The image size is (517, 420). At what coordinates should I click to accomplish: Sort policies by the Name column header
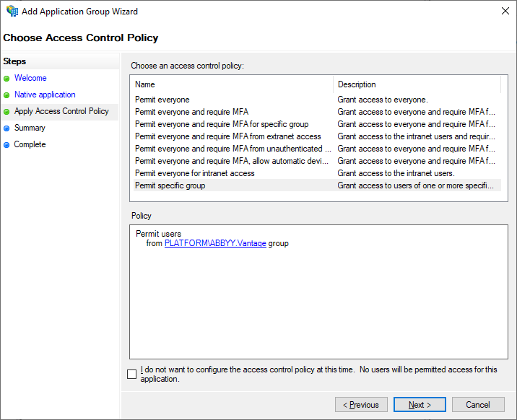(x=233, y=84)
